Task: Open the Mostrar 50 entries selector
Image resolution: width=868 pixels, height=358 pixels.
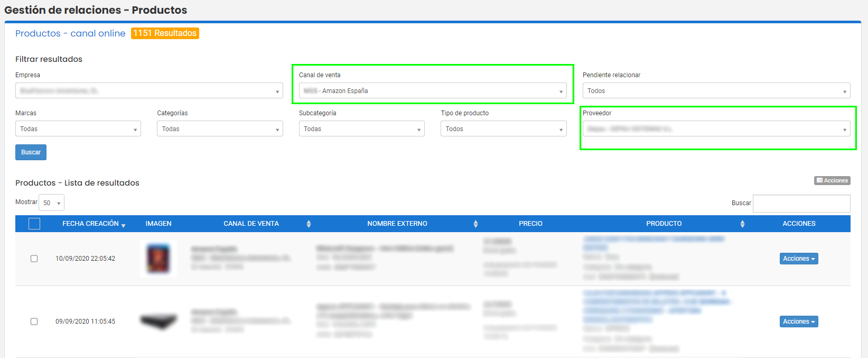Action: (x=51, y=203)
